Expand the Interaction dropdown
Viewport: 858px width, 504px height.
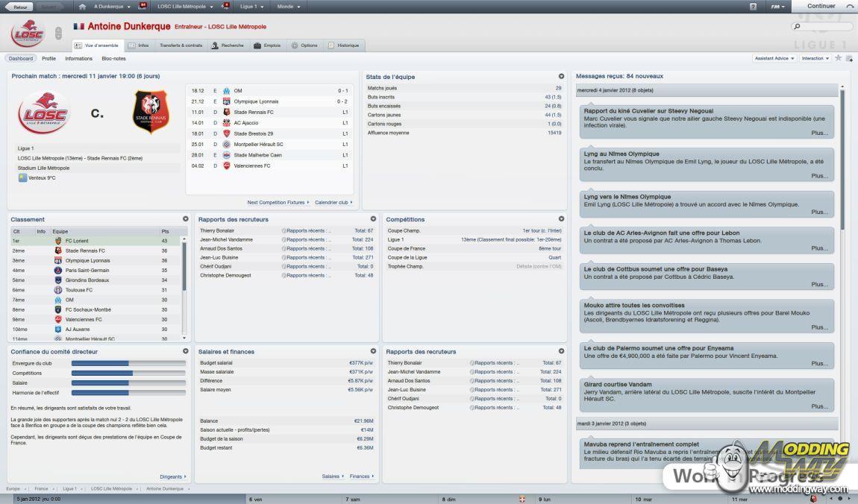point(815,58)
